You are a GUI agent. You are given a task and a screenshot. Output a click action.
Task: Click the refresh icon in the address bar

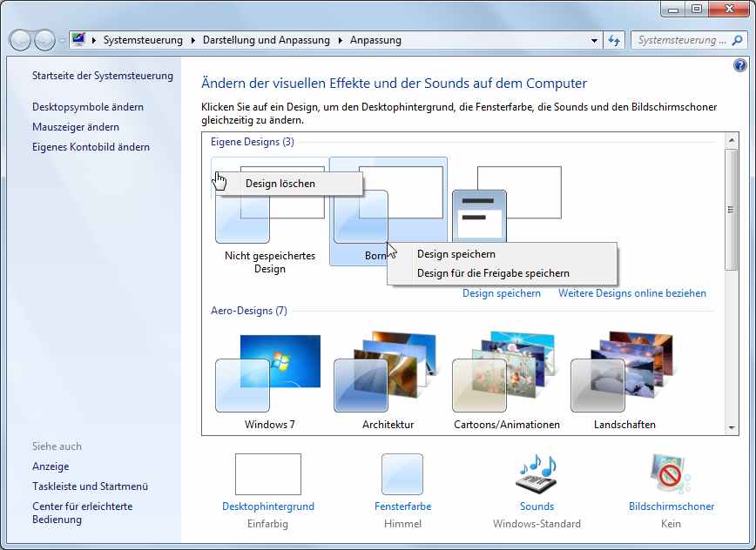click(x=615, y=39)
